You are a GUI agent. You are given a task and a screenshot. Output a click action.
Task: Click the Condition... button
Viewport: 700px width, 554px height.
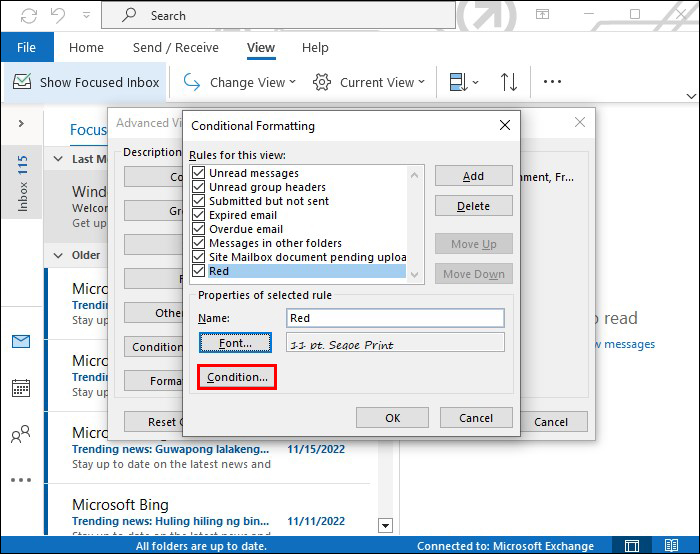[x=237, y=377]
